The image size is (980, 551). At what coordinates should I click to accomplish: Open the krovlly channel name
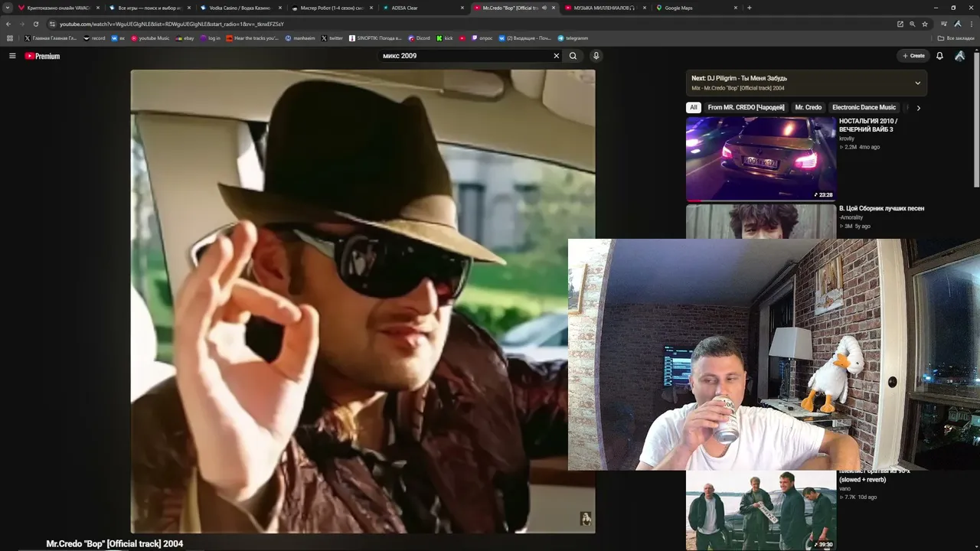(x=847, y=139)
